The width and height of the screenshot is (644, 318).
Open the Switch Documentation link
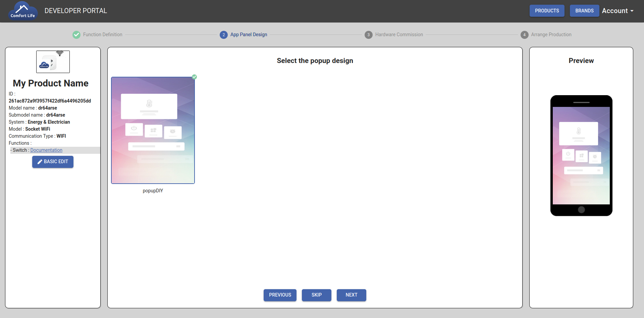46,150
